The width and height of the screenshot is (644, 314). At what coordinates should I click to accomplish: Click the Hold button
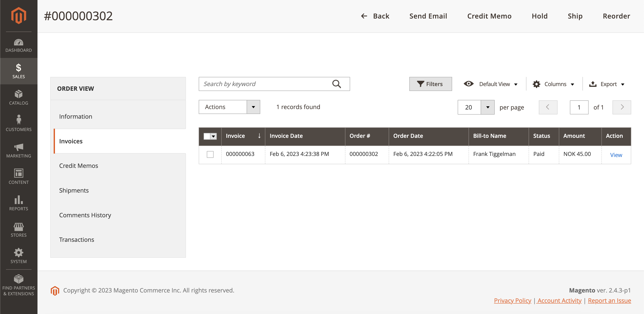539,16
